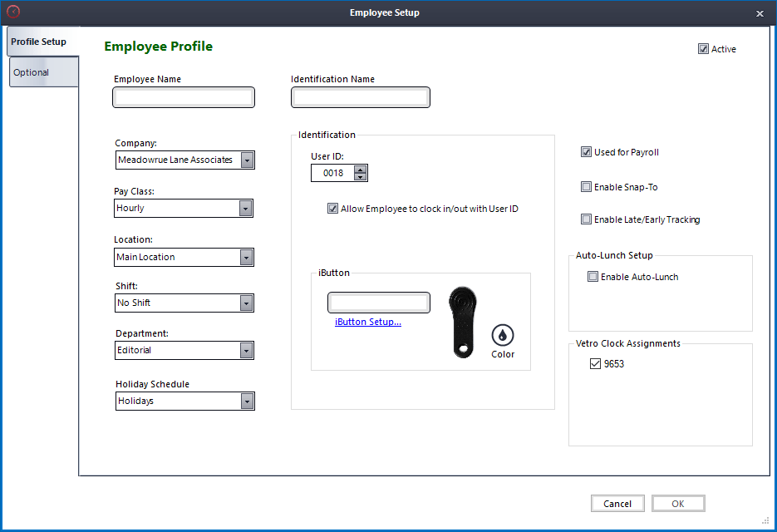Image resolution: width=777 pixels, height=532 pixels.
Task: Expand the Holiday Schedule dropdown
Action: point(247,401)
